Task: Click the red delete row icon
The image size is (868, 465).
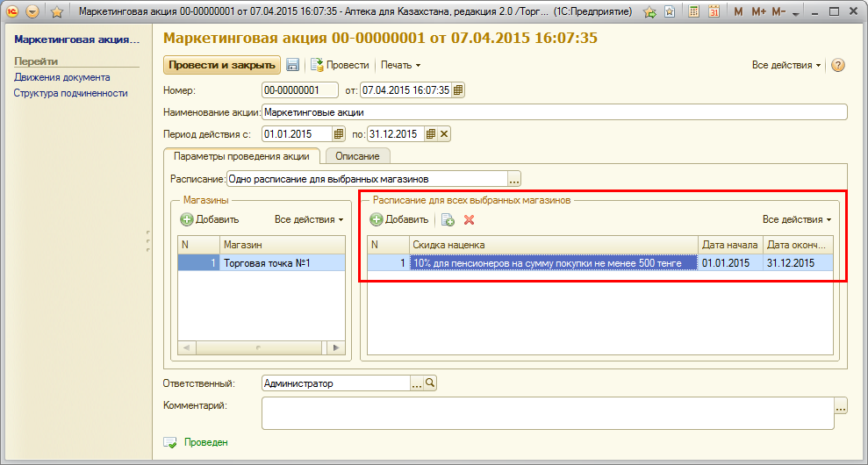Action: point(469,219)
